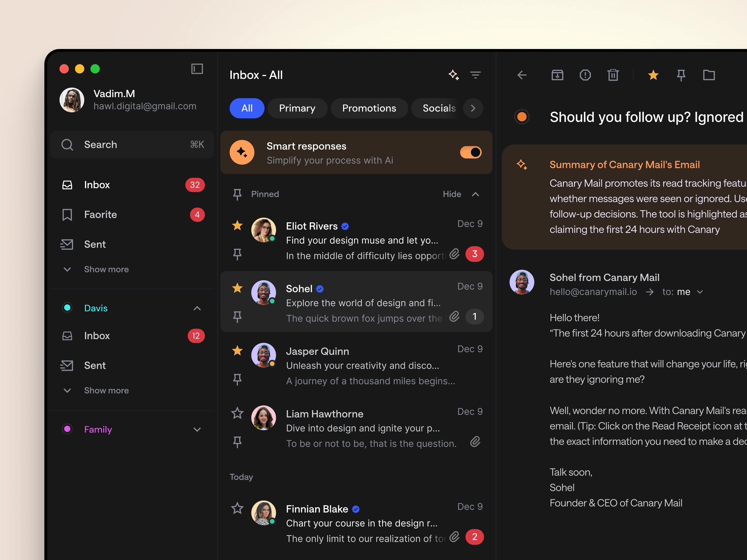
Task: Open the Faorite folder
Action: click(x=132, y=215)
